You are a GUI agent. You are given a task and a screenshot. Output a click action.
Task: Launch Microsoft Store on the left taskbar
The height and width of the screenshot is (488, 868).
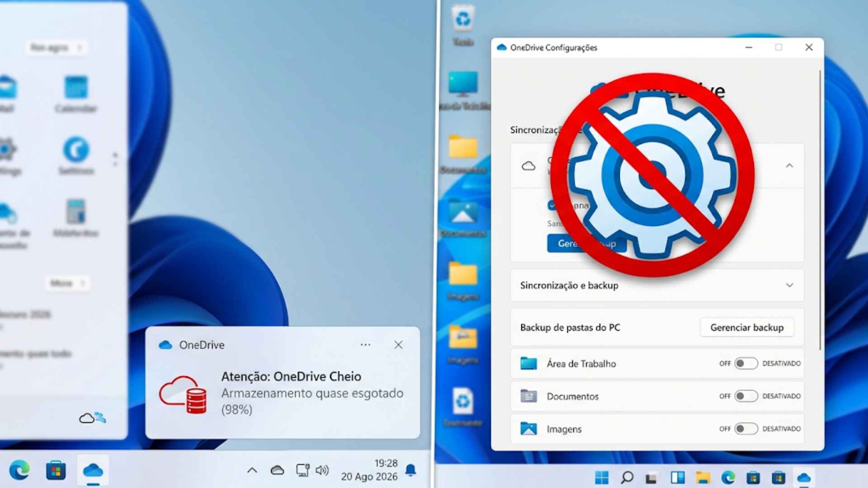point(56,471)
